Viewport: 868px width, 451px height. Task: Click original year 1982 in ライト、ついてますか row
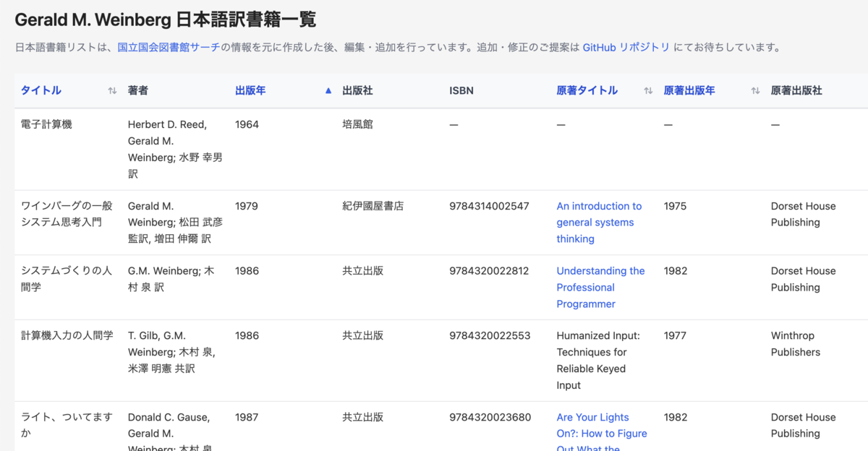(x=676, y=417)
